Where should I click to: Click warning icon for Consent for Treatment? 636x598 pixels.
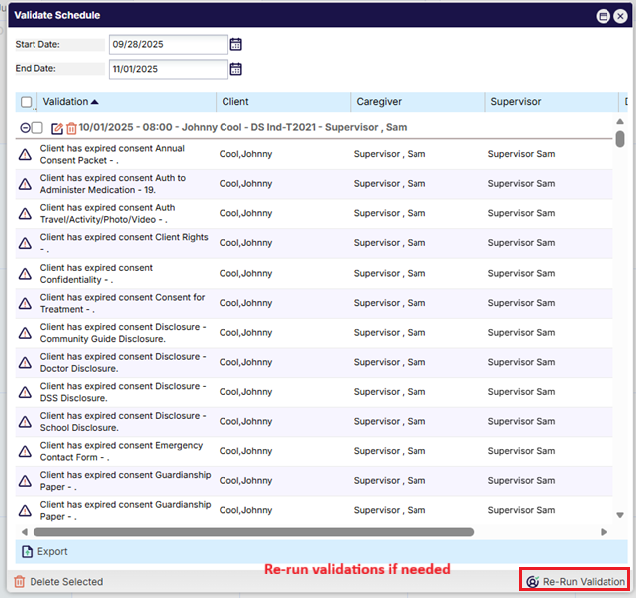(25, 303)
